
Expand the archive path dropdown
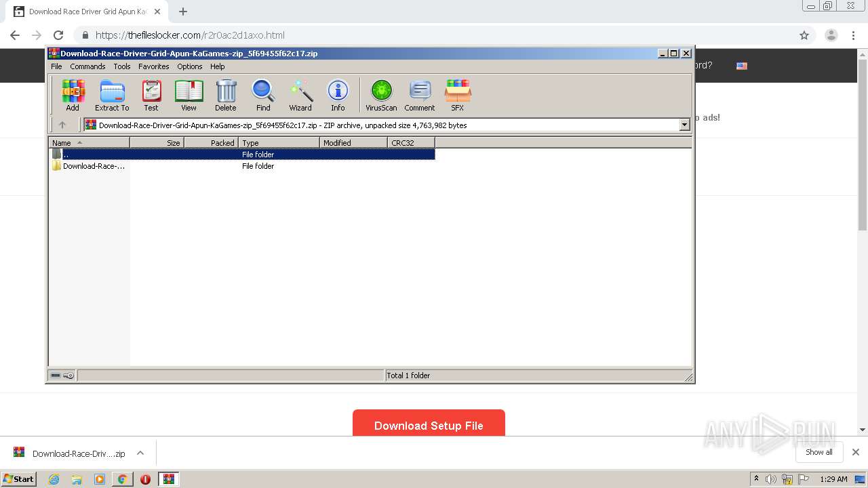tap(684, 125)
